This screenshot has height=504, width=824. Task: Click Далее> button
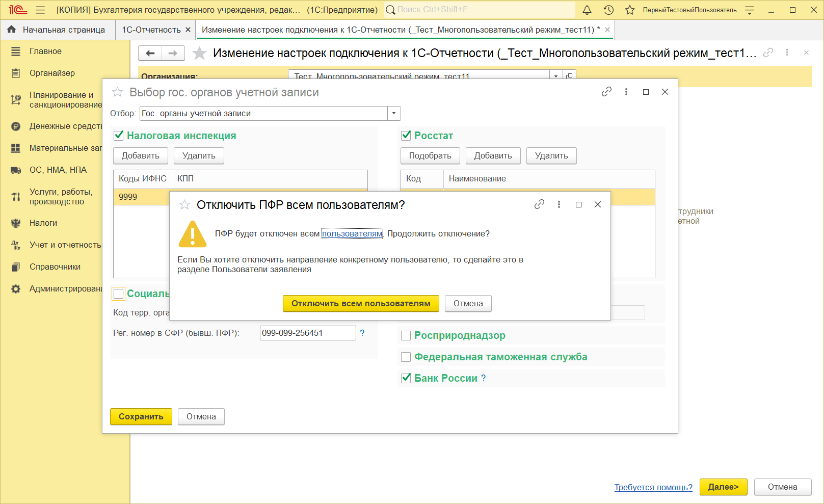pyautogui.click(x=724, y=487)
